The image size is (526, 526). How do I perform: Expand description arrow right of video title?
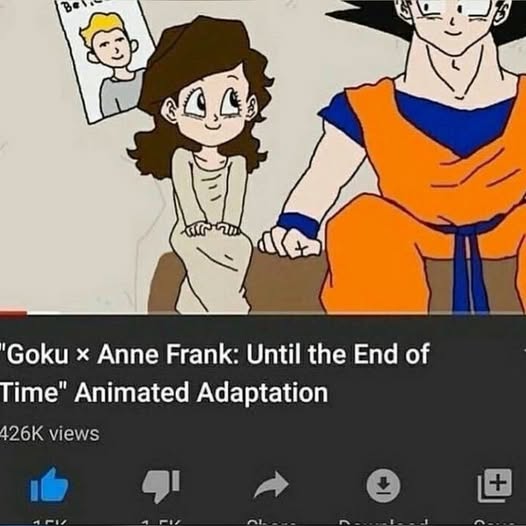coord(524,350)
